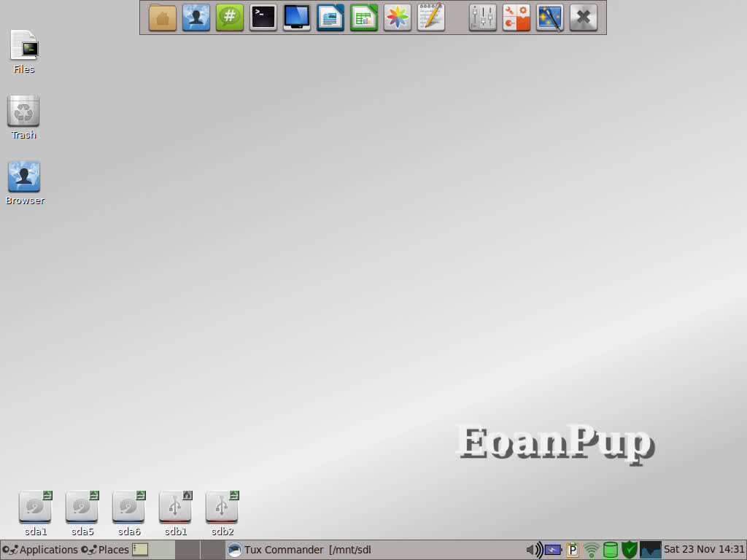Open the Trash desktop icon
The image size is (747, 560).
click(x=23, y=117)
